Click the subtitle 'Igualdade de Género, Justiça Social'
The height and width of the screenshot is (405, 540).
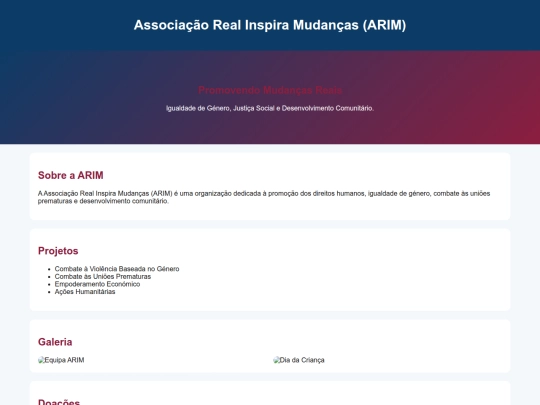220,108
